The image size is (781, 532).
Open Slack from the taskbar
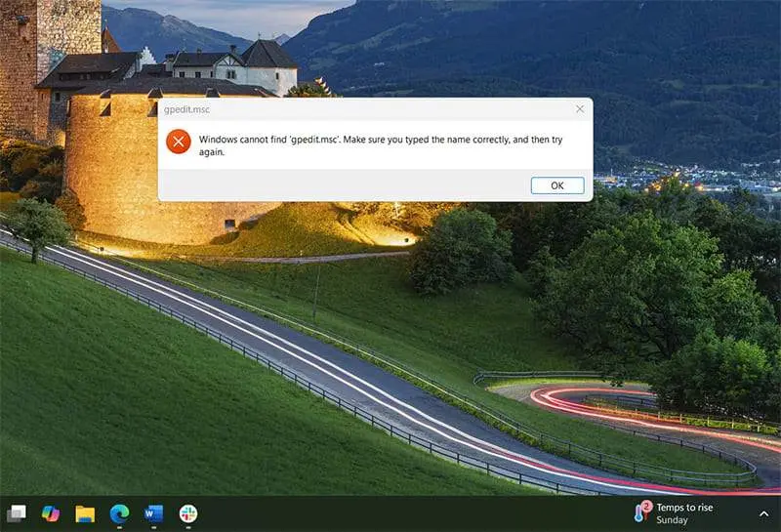188,513
